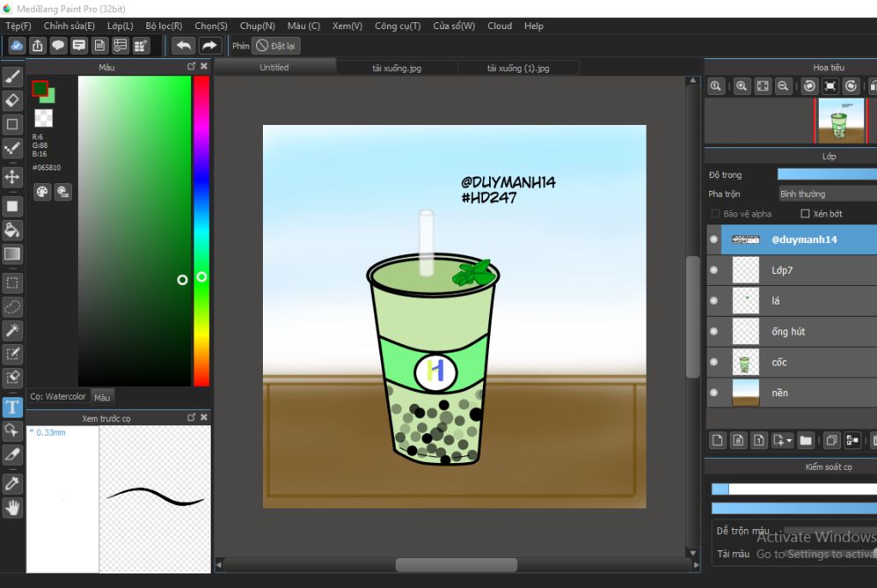
Task: Hide the cốc layer
Action: (713, 362)
